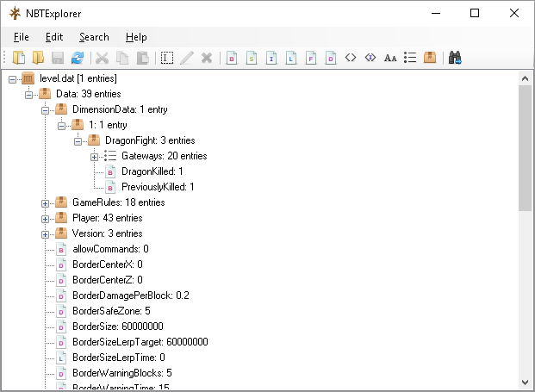Add a Double tag from toolbar
Screen dimensions: 535x392
pos(331,58)
